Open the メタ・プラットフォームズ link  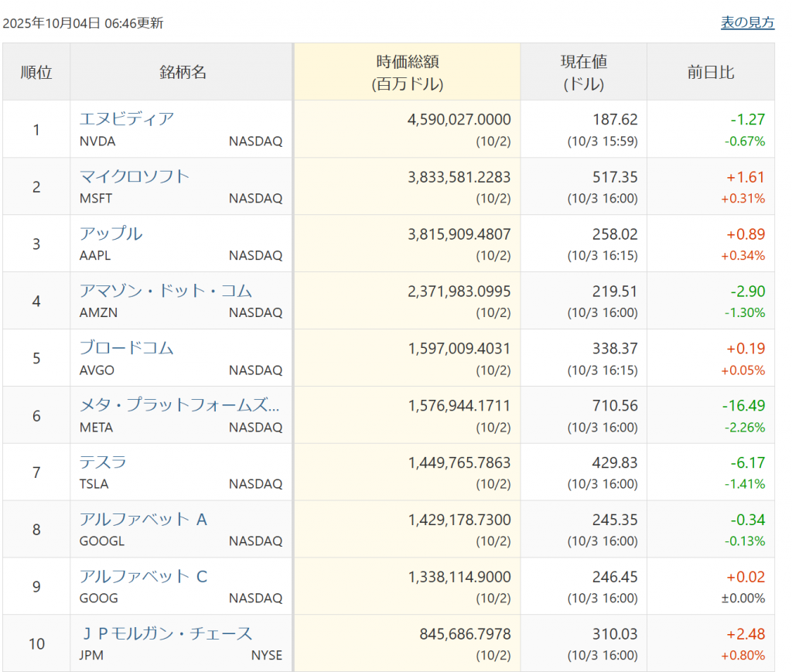[x=179, y=405]
